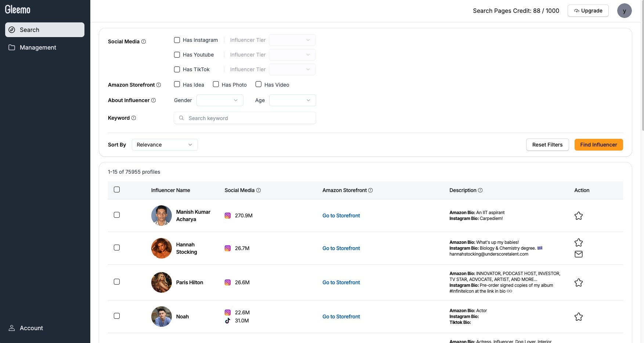Open the Search section in sidebar
This screenshot has height=343, width=644.
45,30
